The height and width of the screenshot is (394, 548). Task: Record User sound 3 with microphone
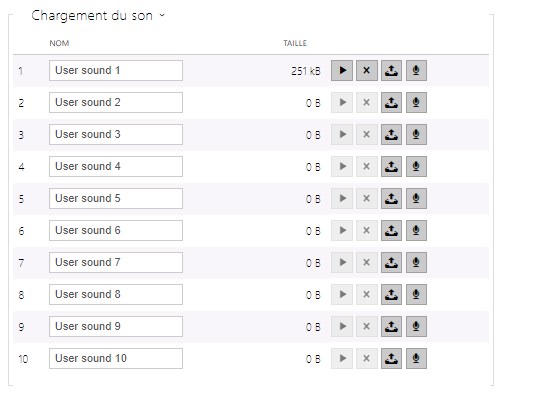416,135
